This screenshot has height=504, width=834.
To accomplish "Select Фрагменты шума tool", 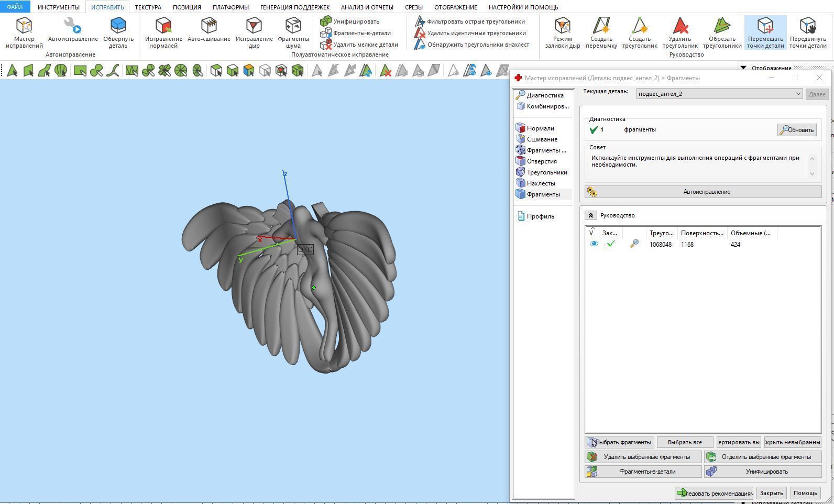I will pyautogui.click(x=293, y=32).
